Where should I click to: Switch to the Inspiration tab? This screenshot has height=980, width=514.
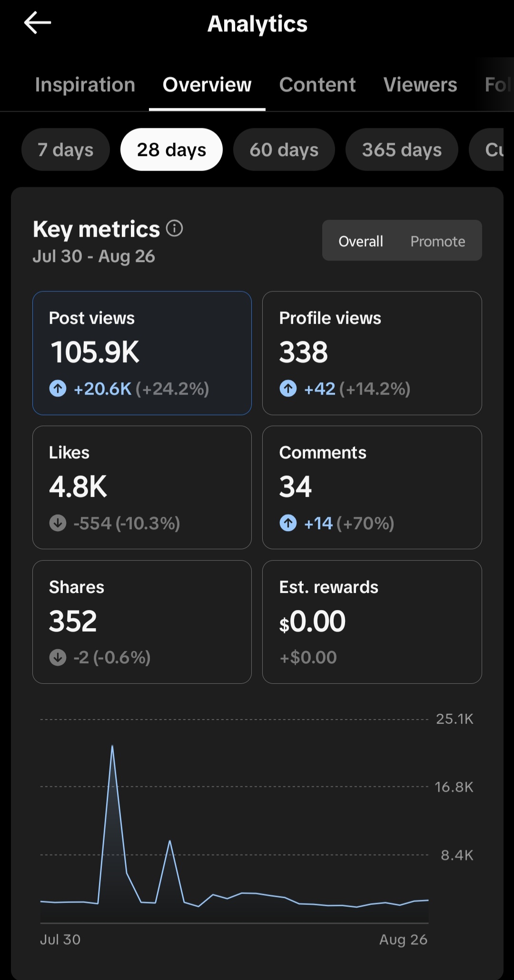(x=85, y=85)
